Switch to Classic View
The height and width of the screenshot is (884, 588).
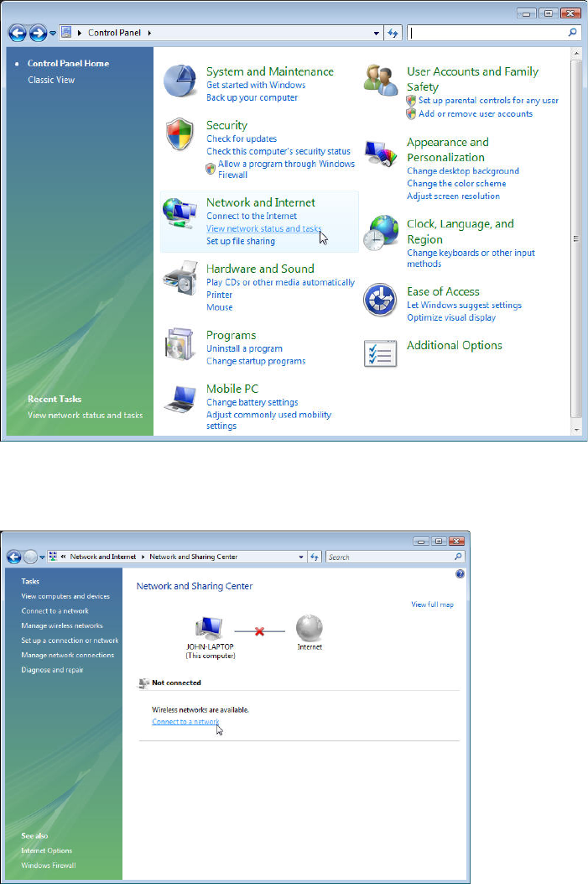click(51, 80)
